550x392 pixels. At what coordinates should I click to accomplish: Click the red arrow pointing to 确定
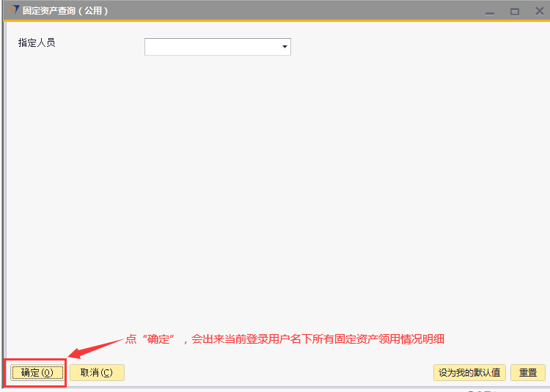click(95, 349)
